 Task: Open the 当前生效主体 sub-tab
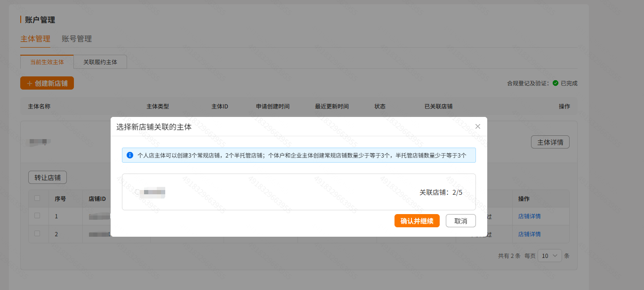(47, 62)
